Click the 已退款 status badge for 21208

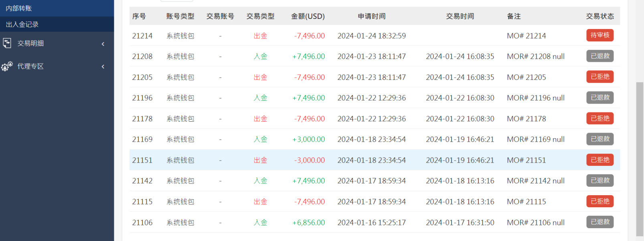600,56
